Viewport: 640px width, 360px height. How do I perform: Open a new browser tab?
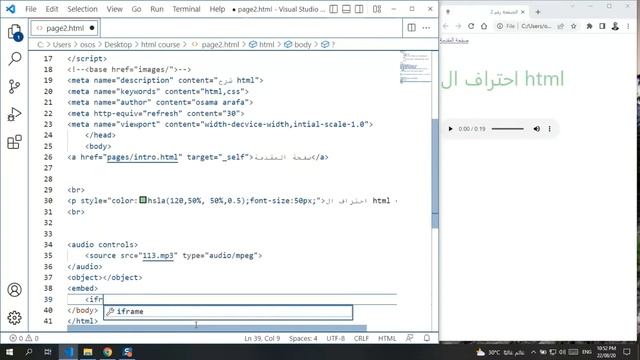538,12
